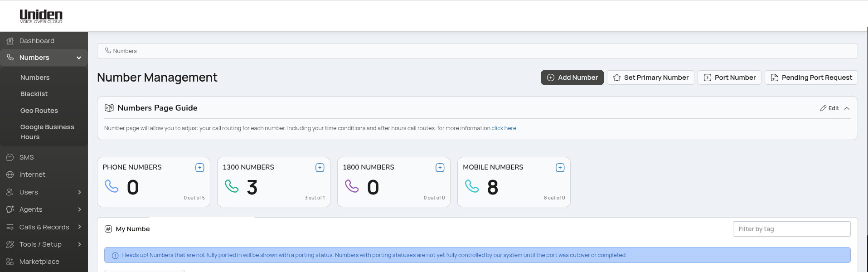Viewport: 868px width, 272px height.
Task: Click the teal phone icon on MOBILE NUMBERS card
Action: coord(472,186)
